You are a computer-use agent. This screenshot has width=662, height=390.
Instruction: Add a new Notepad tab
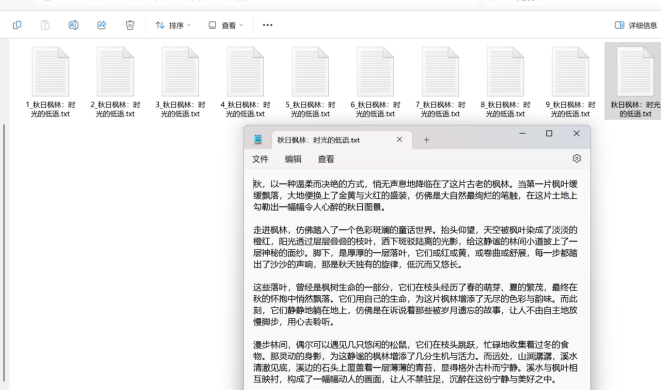426,140
